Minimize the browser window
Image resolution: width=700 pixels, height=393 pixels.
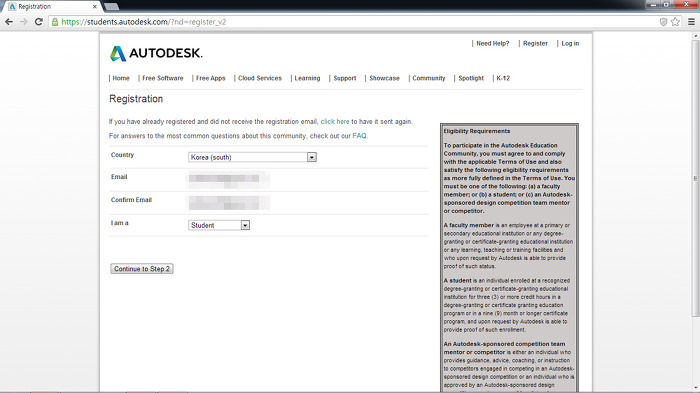click(x=653, y=4)
